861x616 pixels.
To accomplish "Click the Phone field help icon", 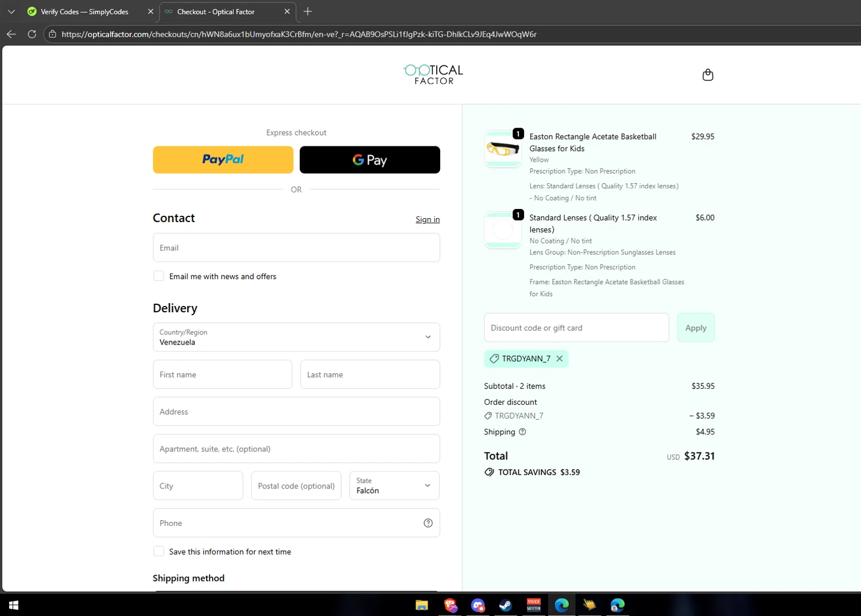I will point(428,523).
